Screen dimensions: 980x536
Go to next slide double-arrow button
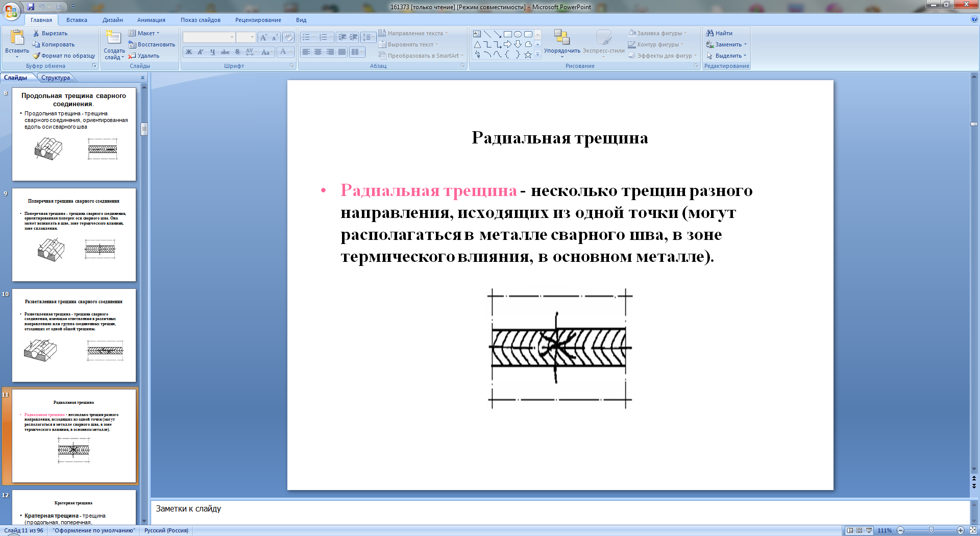[x=974, y=486]
